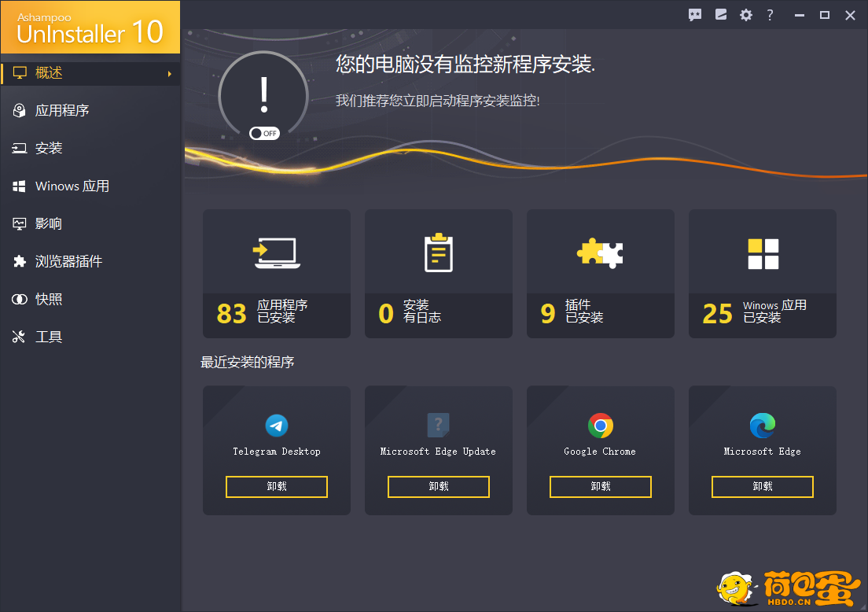Minimize the UnInstaller window
868x612 pixels.
pyautogui.click(x=799, y=16)
